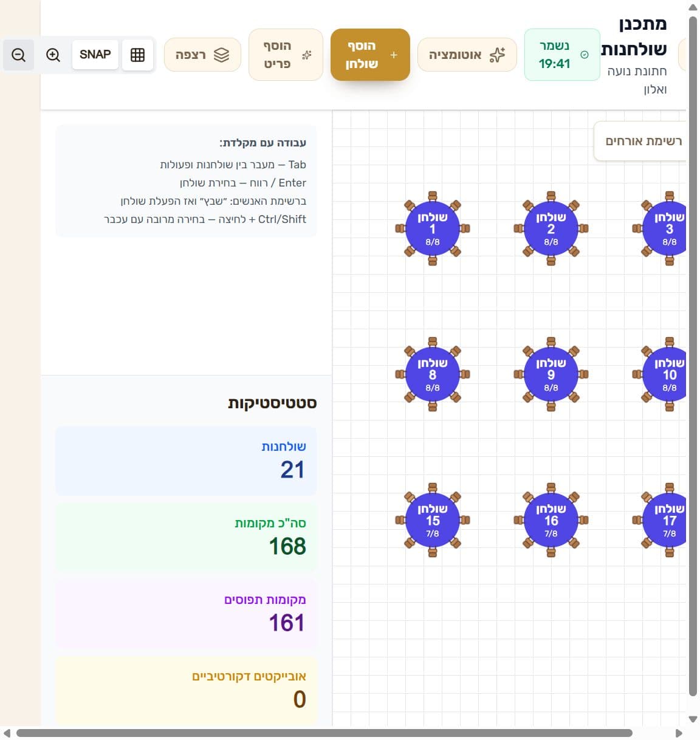Screen dimensions: 700x740
Task: Click the Tab keyboard hint line
Action: pyautogui.click(x=233, y=165)
